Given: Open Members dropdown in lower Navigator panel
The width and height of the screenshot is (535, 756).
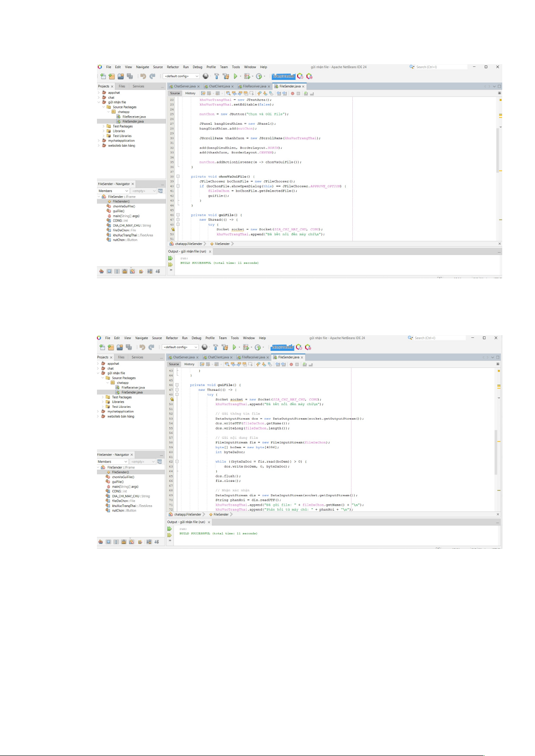Looking at the screenshot, I should click(x=113, y=462).
